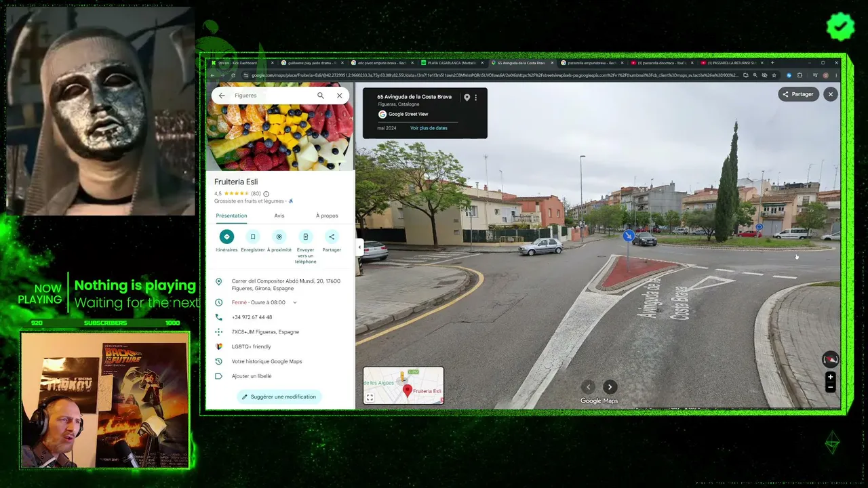
Task: Open the Avis tab
Action: pos(279,216)
